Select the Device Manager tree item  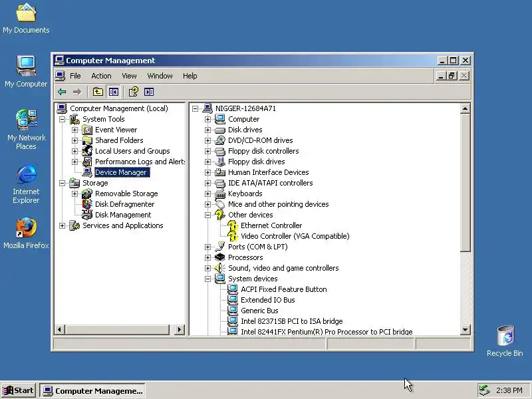point(121,172)
